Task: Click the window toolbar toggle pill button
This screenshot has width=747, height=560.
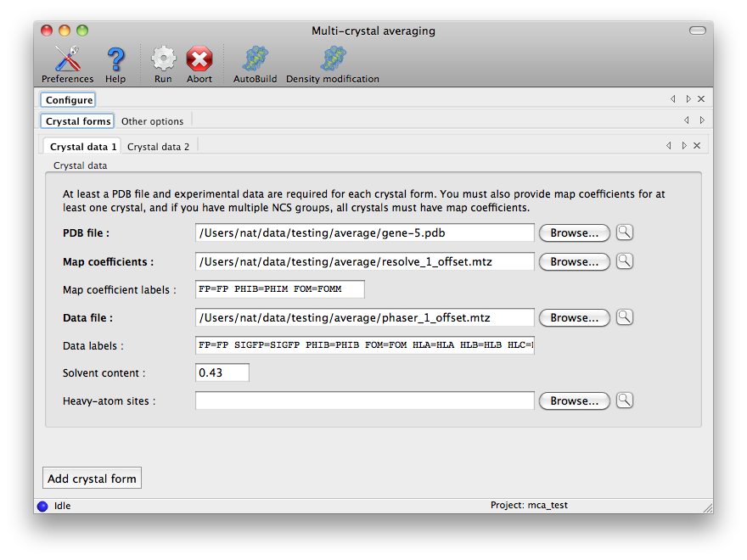Action: coord(697,31)
